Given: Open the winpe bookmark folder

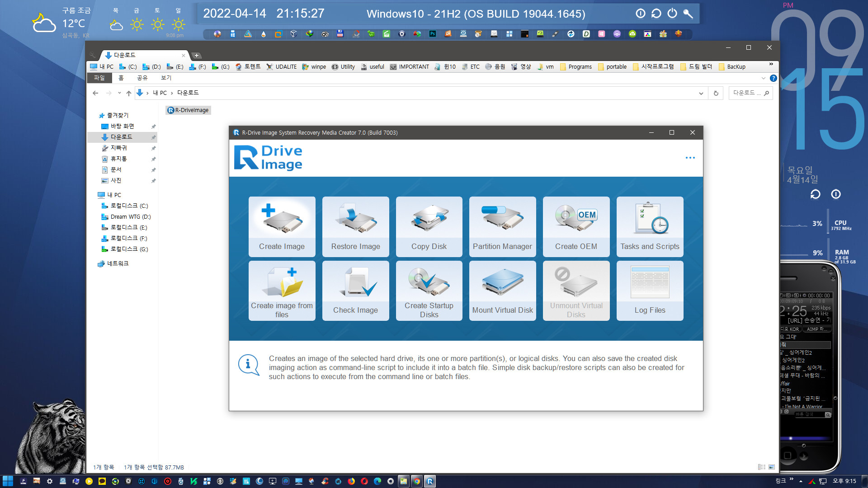Looking at the screenshot, I should [x=314, y=67].
